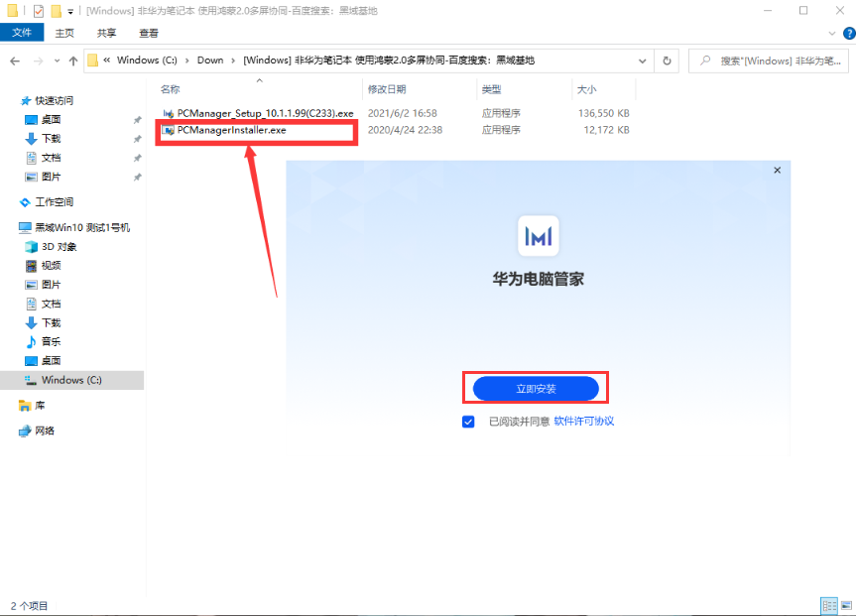
Task: Click the pin icon beside pinned 下载
Action: pos(138,139)
